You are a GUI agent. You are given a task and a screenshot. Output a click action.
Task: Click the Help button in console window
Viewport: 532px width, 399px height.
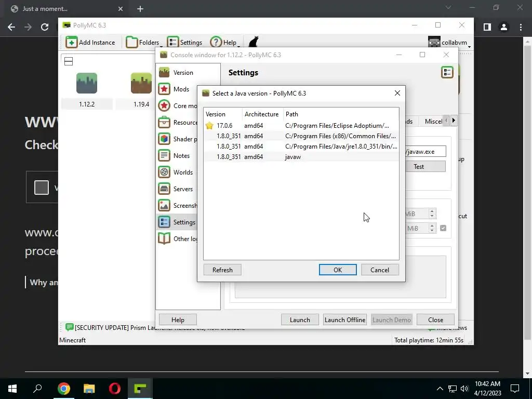178,320
